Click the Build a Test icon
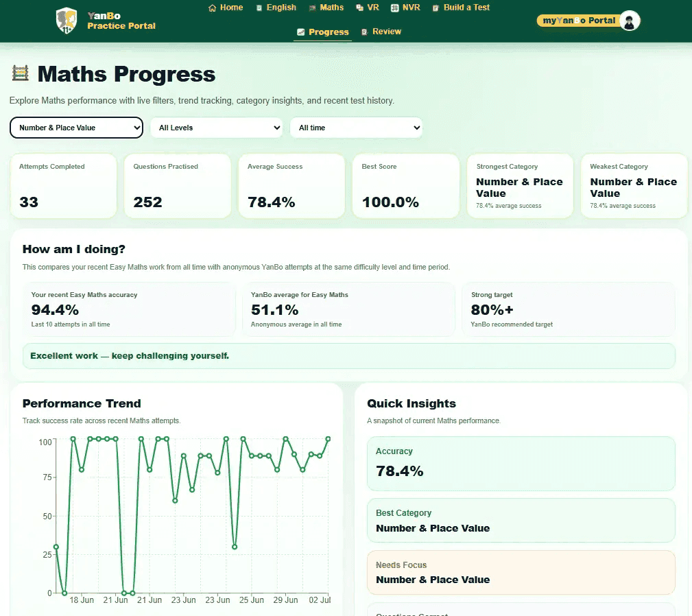 (436, 8)
